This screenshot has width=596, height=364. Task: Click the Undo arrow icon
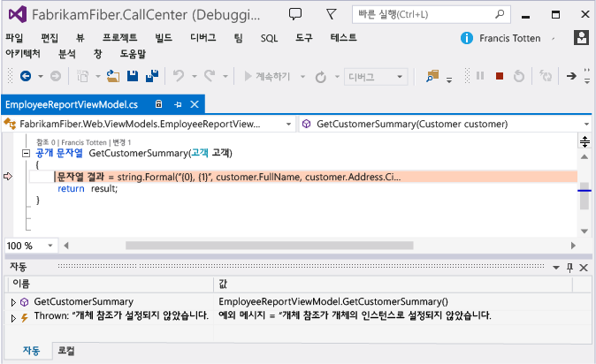point(179,76)
